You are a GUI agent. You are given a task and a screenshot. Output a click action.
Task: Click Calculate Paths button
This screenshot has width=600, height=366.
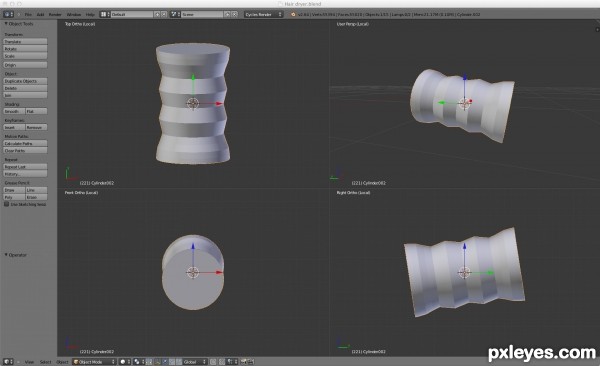point(25,143)
